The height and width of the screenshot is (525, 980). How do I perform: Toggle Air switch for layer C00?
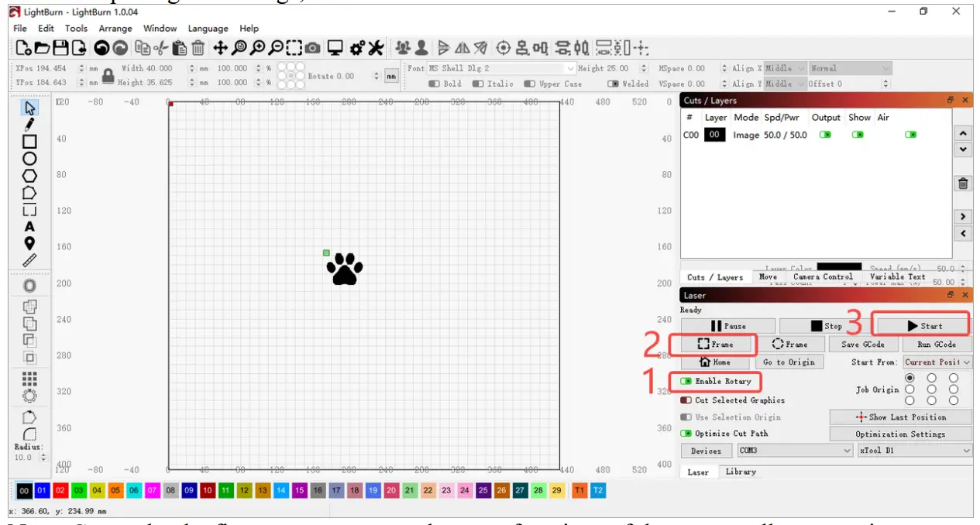click(x=910, y=135)
